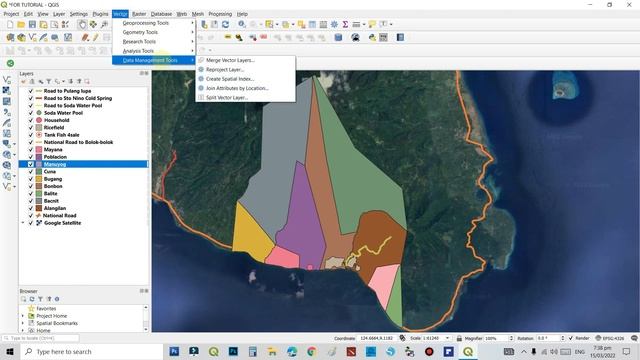The width and height of the screenshot is (640, 360).
Task: Toggle visibility of Bugang layer
Action: click(31, 179)
